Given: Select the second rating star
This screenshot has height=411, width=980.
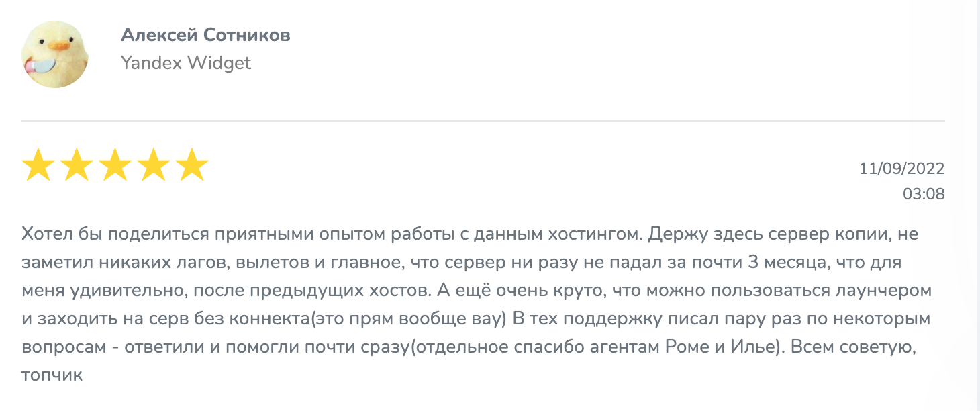Looking at the screenshot, I should pos(77,166).
